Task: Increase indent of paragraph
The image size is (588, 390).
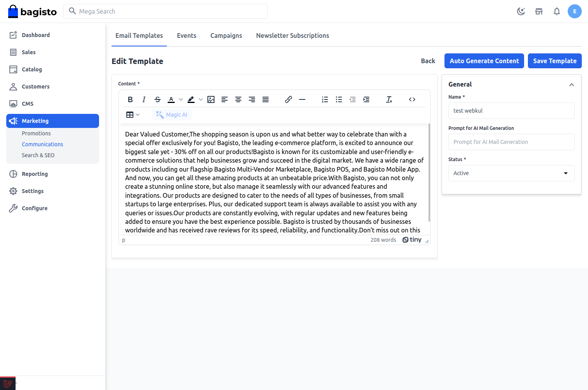Action: (366, 99)
